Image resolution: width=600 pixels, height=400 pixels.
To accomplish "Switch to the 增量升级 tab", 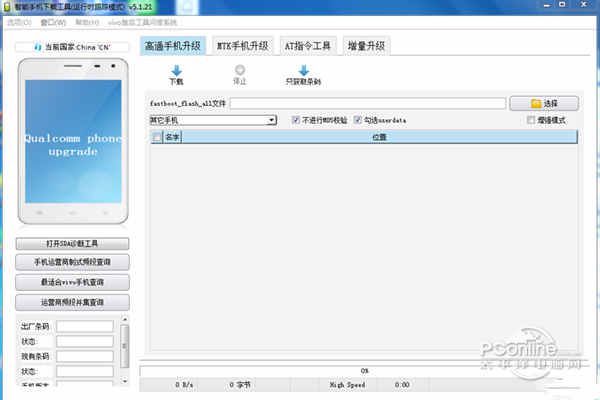I will 366,46.
